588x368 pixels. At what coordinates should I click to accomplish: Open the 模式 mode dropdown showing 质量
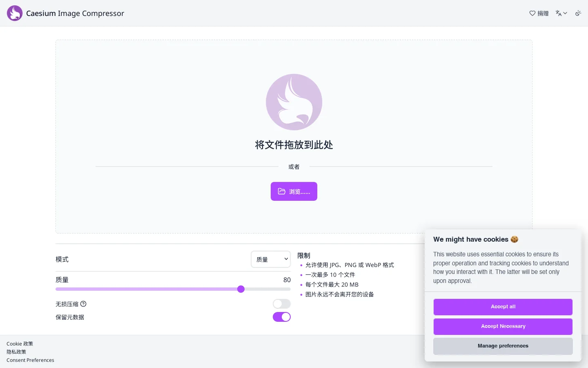pos(271,259)
